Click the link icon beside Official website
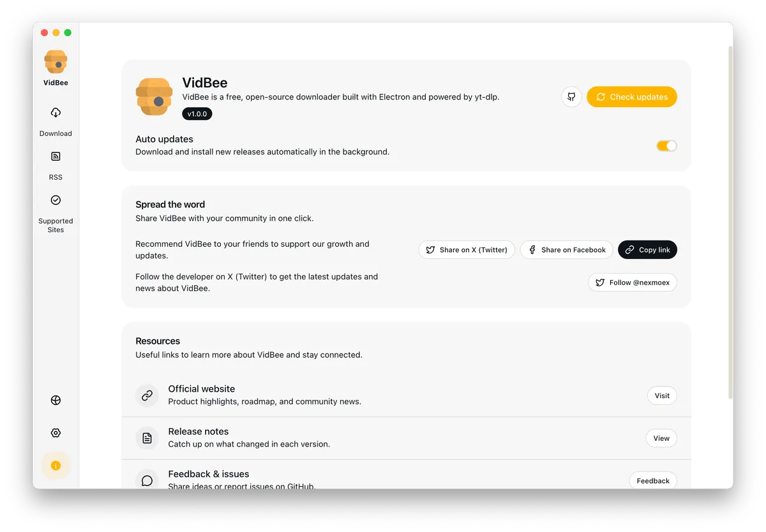This screenshot has height=532, width=766. pyautogui.click(x=147, y=395)
